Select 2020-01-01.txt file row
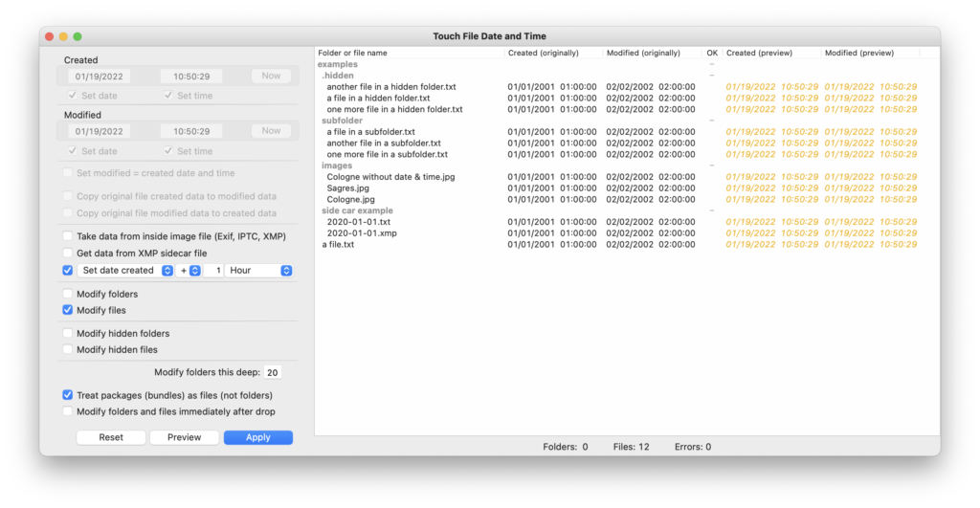 tap(627, 222)
